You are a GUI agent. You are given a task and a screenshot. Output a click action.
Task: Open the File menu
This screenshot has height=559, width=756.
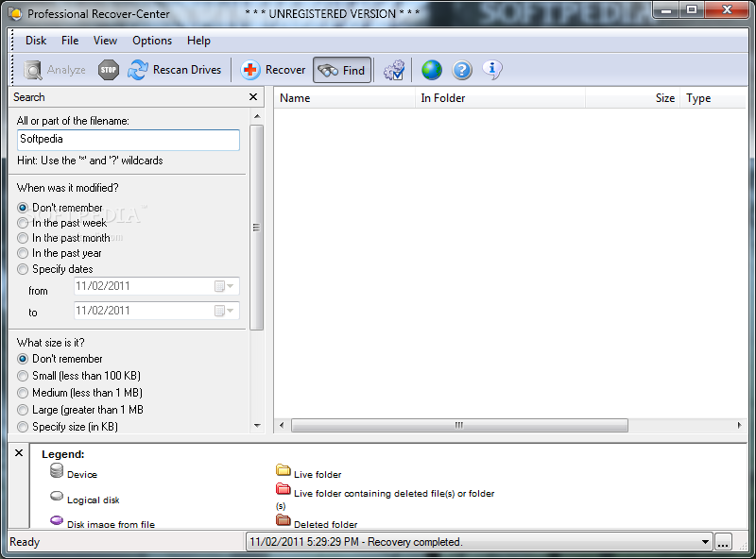pyautogui.click(x=70, y=41)
